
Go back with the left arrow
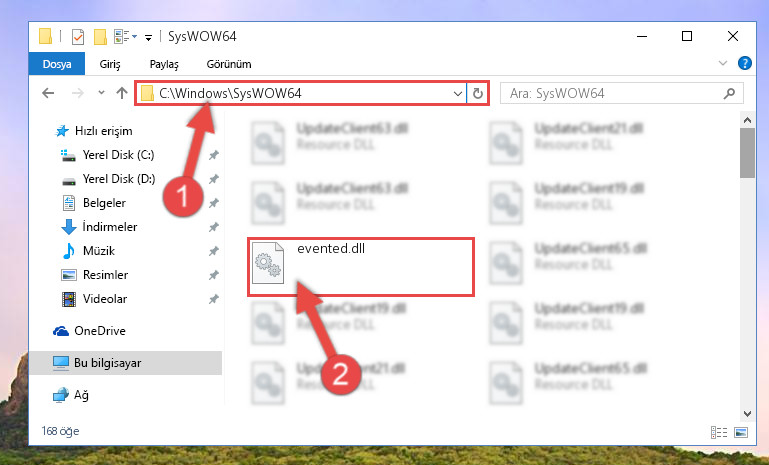pyautogui.click(x=48, y=93)
